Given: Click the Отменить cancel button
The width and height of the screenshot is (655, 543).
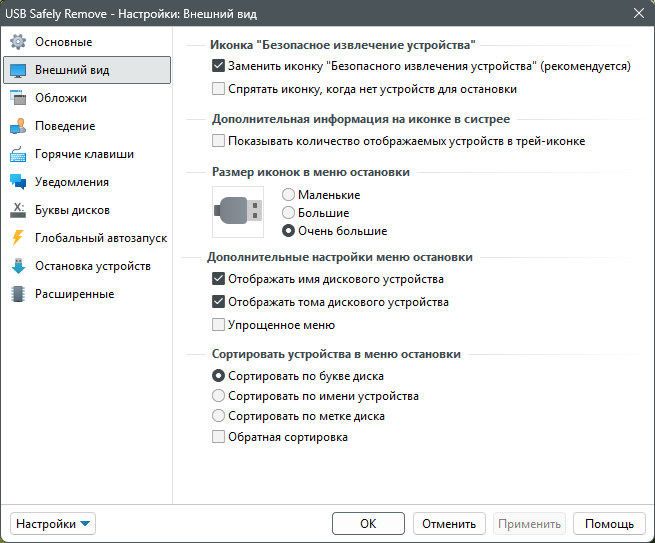Looking at the screenshot, I should (448, 524).
